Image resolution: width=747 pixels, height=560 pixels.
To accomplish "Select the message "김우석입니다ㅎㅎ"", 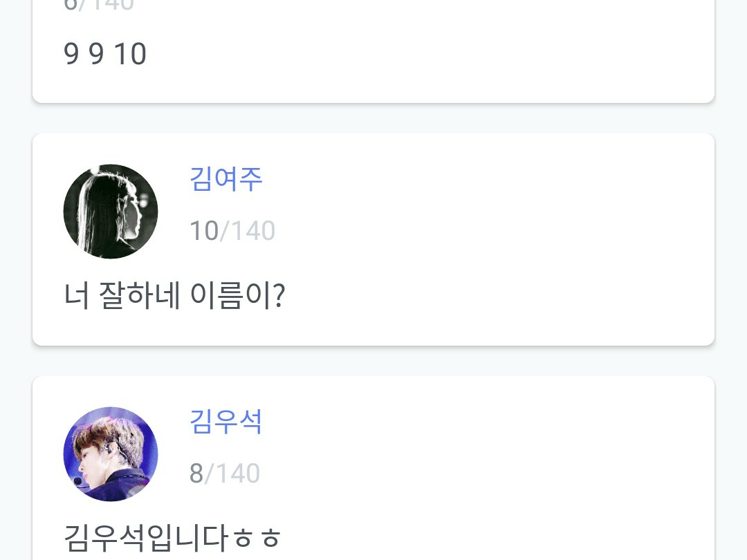I will (172, 538).
